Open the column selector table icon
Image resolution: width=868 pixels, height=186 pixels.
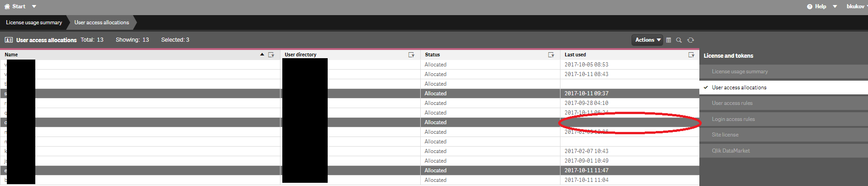point(669,40)
